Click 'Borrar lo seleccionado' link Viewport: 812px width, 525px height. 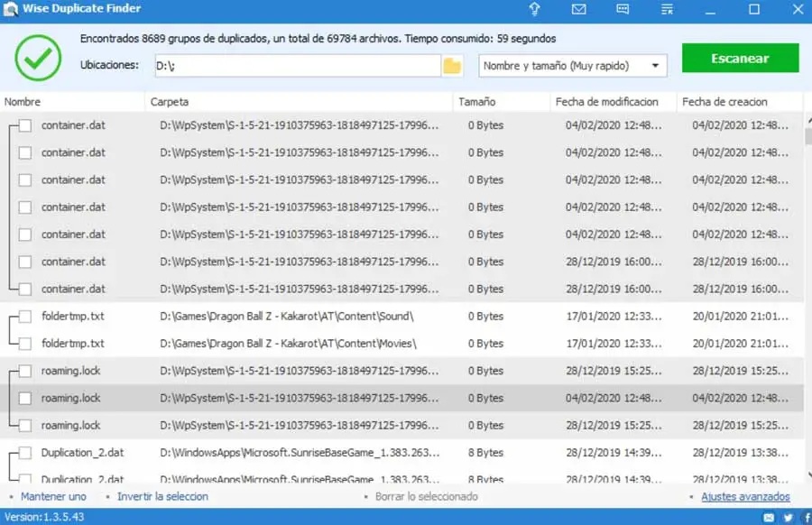[x=426, y=496]
